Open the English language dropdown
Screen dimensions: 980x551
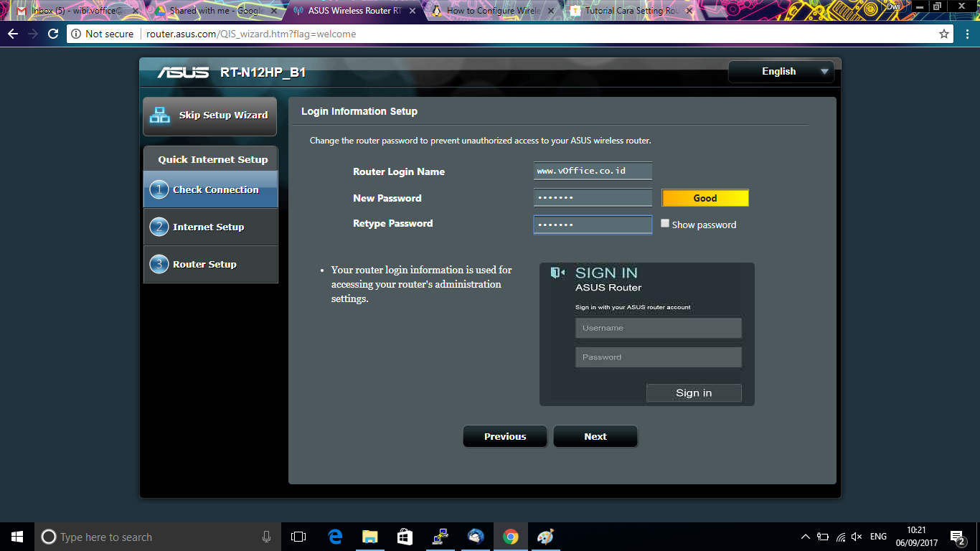pyautogui.click(x=781, y=71)
